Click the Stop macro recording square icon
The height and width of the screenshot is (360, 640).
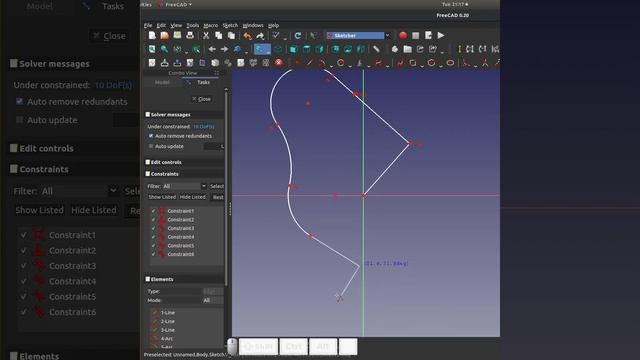pos(416,36)
